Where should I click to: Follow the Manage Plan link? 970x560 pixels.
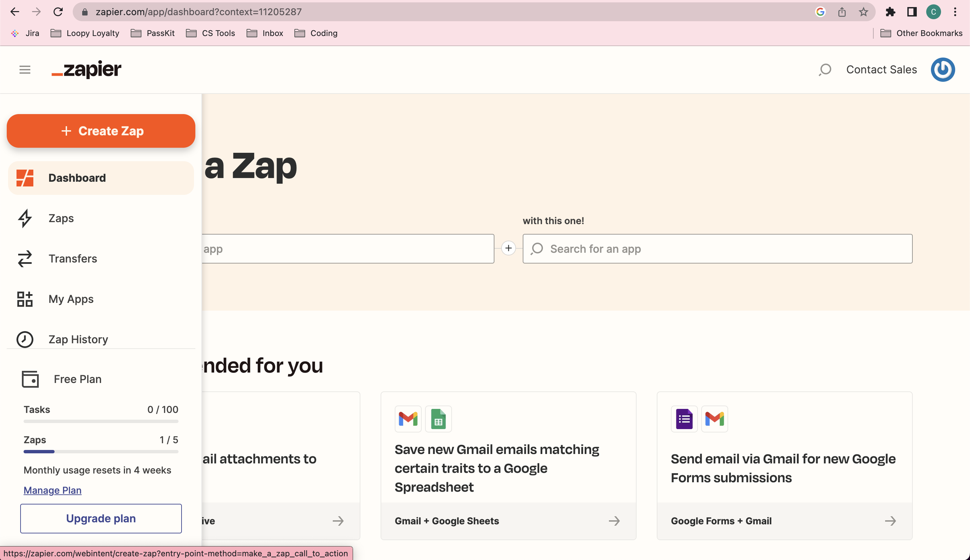click(x=52, y=490)
